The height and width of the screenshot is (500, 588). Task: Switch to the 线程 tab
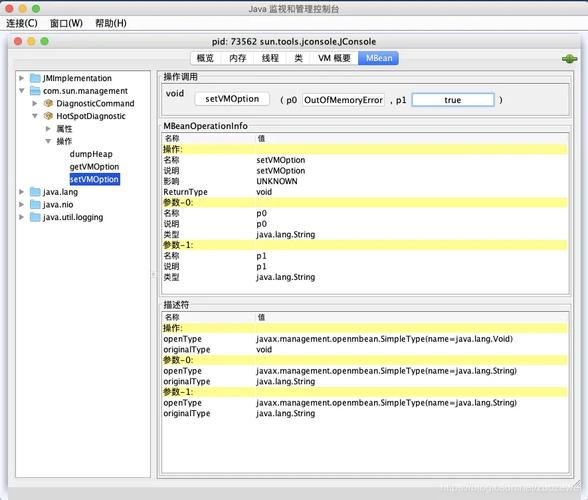(270, 58)
